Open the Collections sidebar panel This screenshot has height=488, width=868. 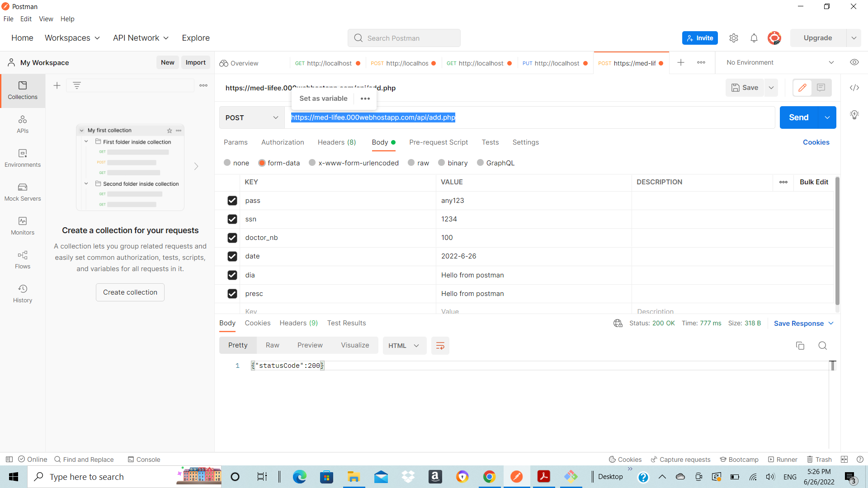tap(23, 90)
